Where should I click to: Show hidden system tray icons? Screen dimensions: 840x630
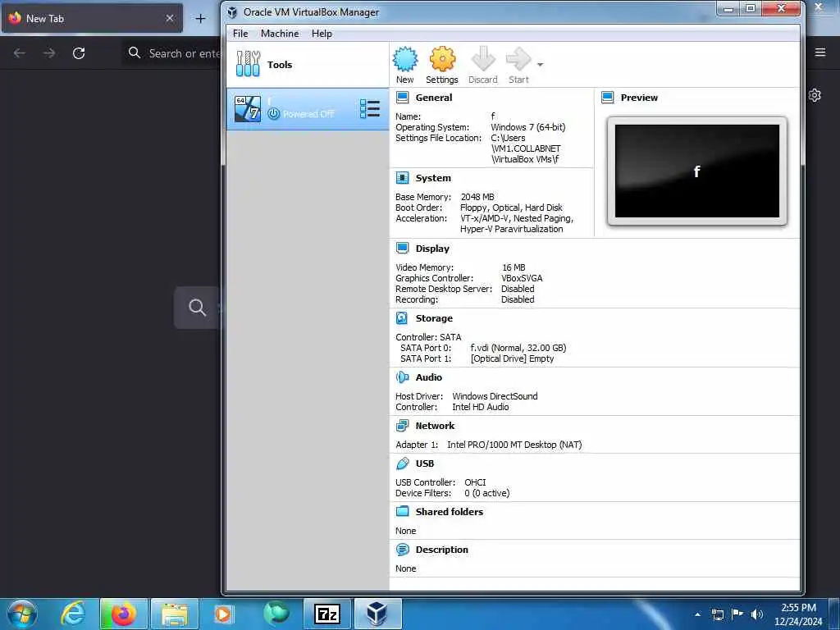point(697,614)
